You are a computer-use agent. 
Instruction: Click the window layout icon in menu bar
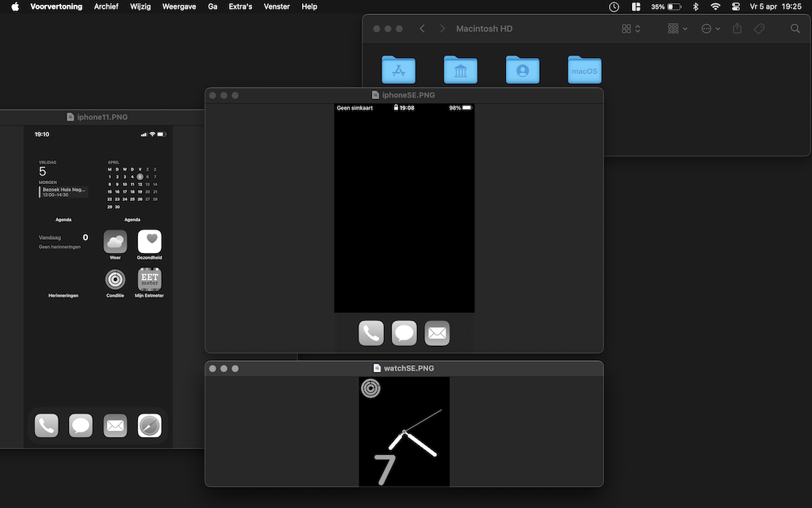pyautogui.click(x=637, y=6)
